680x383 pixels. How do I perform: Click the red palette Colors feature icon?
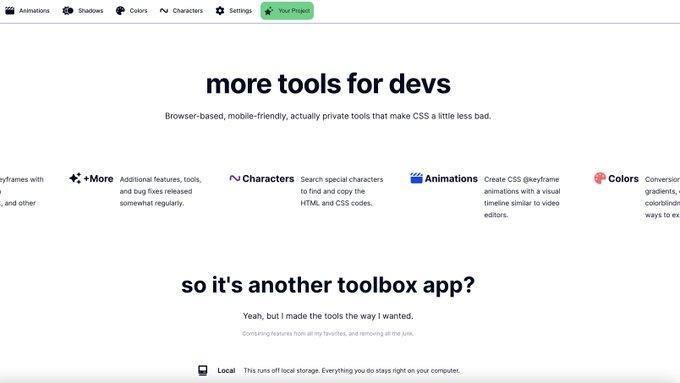(x=600, y=178)
